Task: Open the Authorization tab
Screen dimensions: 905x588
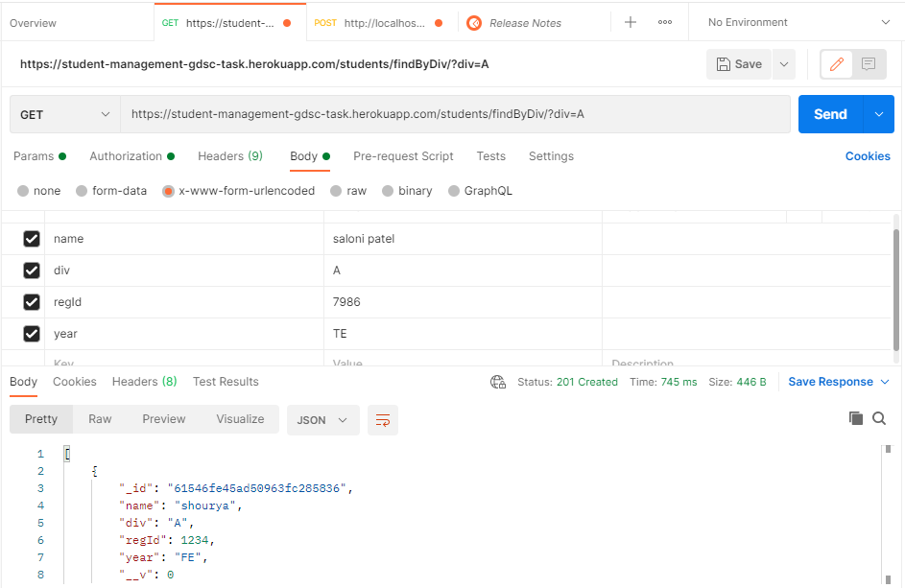Action: tap(131, 156)
